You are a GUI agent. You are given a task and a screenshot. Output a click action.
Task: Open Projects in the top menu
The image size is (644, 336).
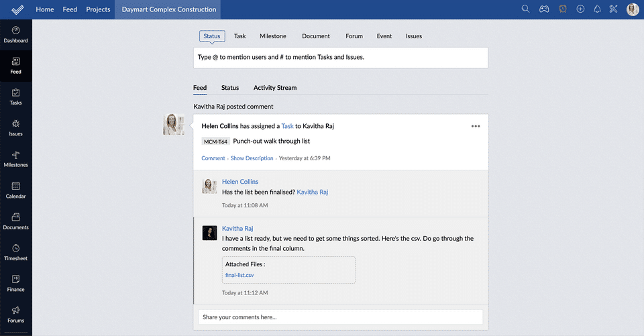coord(98,9)
